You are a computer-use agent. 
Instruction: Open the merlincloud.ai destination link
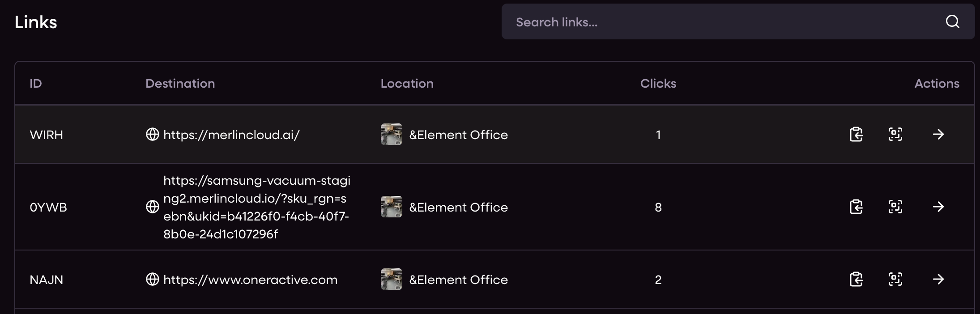point(231,135)
